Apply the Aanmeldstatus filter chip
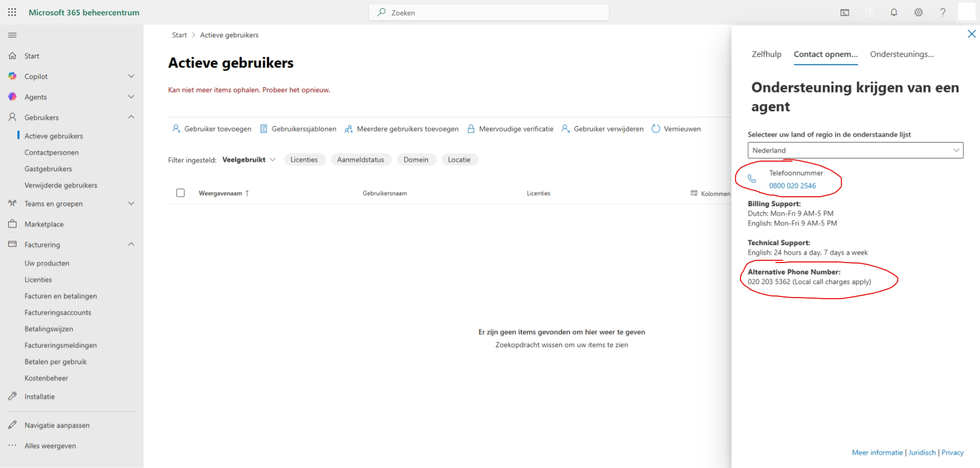Image resolution: width=980 pixels, height=468 pixels. pos(361,159)
